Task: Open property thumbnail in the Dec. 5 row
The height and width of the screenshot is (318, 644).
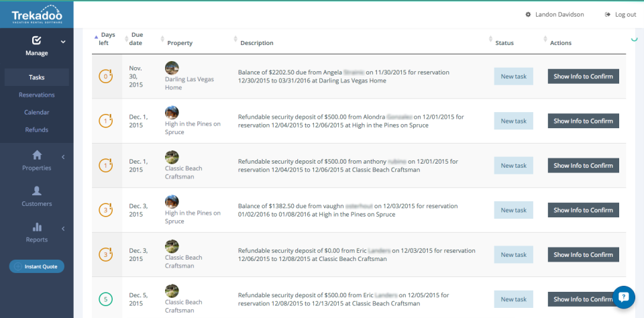Action: tap(172, 291)
